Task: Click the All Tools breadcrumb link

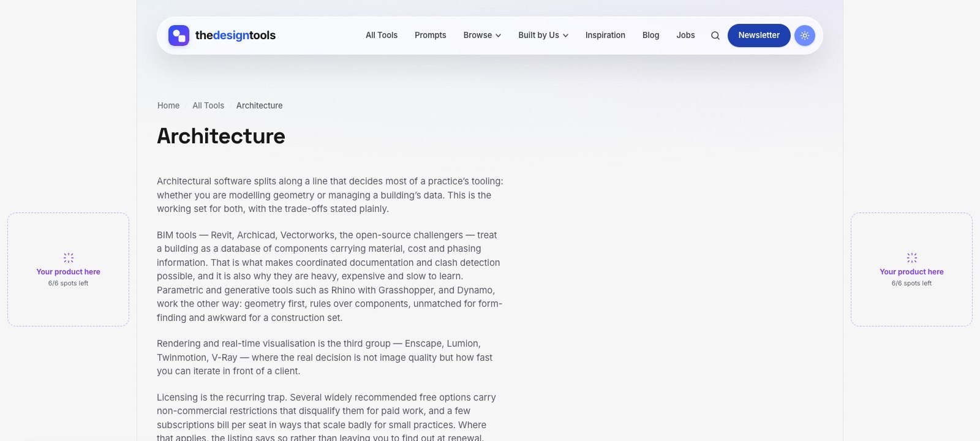Action: coord(208,105)
